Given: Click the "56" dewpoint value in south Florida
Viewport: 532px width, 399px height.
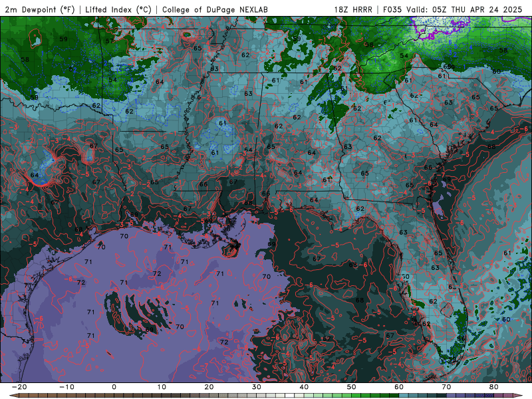Looking at the screenshot, I should click(x=460, y=338).
